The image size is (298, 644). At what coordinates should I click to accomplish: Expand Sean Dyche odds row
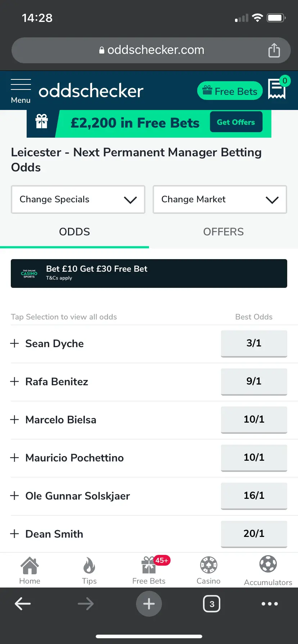[14, 344]
